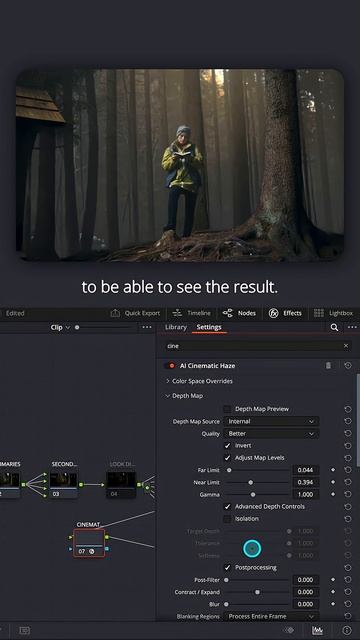Select the SECOND node 03
Image resolution: width=360 pixels, height=640 pixels.
(64, 485)
